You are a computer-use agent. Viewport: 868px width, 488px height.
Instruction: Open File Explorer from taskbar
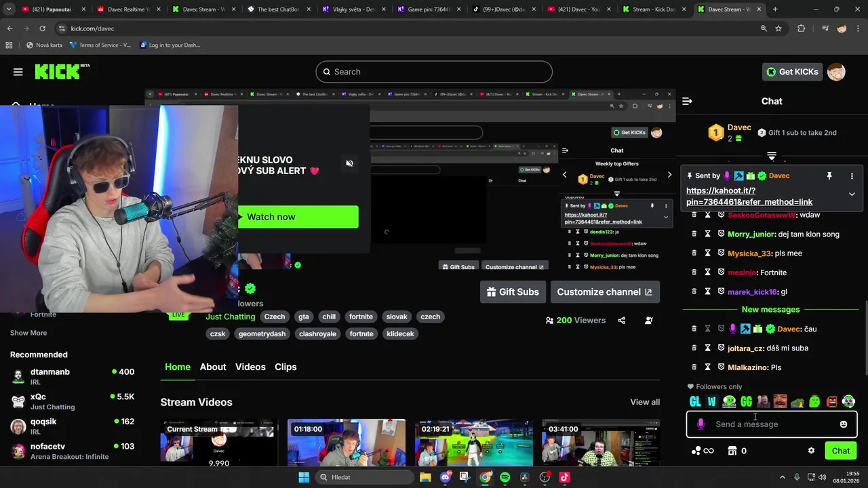tap(425, 477)
